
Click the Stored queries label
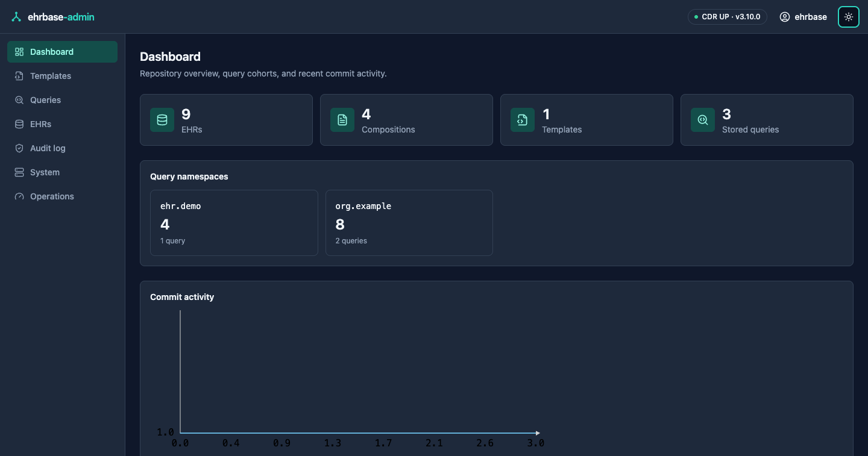tap(750, 130)
